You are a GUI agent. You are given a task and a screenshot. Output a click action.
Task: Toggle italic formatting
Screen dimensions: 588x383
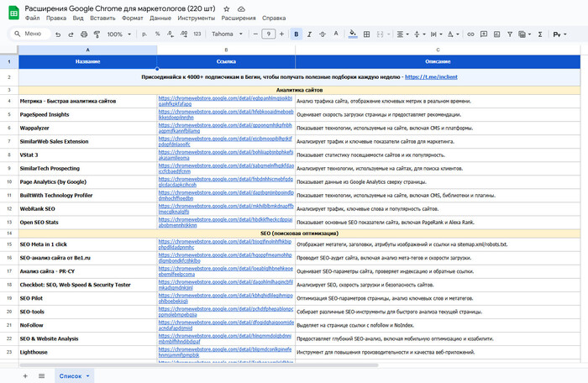(x=311, y=34)
